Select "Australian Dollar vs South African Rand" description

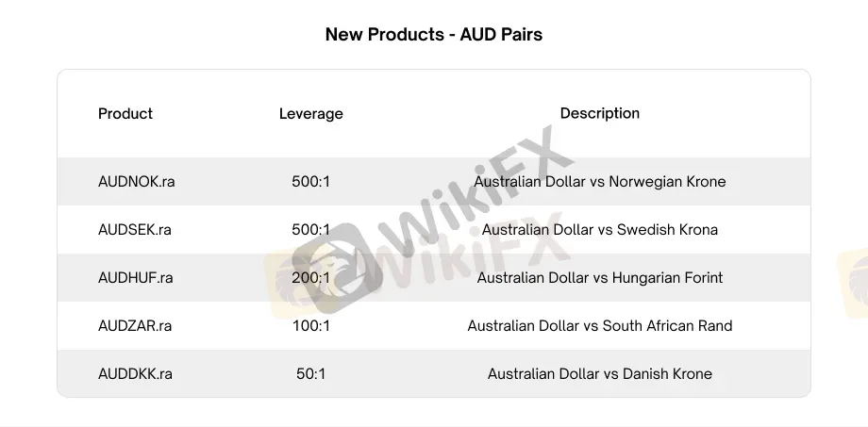click(599, 325)
